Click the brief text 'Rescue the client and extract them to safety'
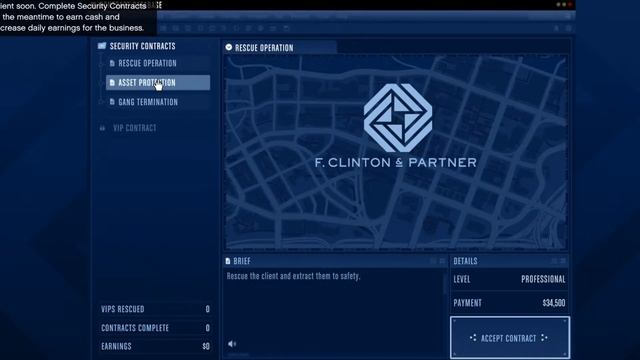 coord(293,276)
